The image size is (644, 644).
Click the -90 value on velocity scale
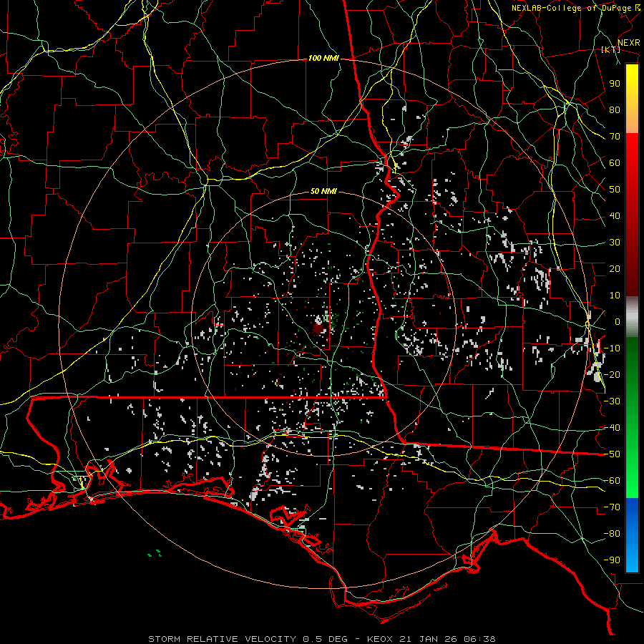point(612,560)
